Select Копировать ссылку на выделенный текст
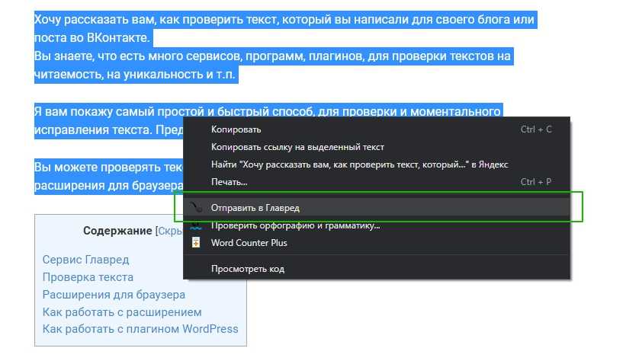 [x=297, y=147]
